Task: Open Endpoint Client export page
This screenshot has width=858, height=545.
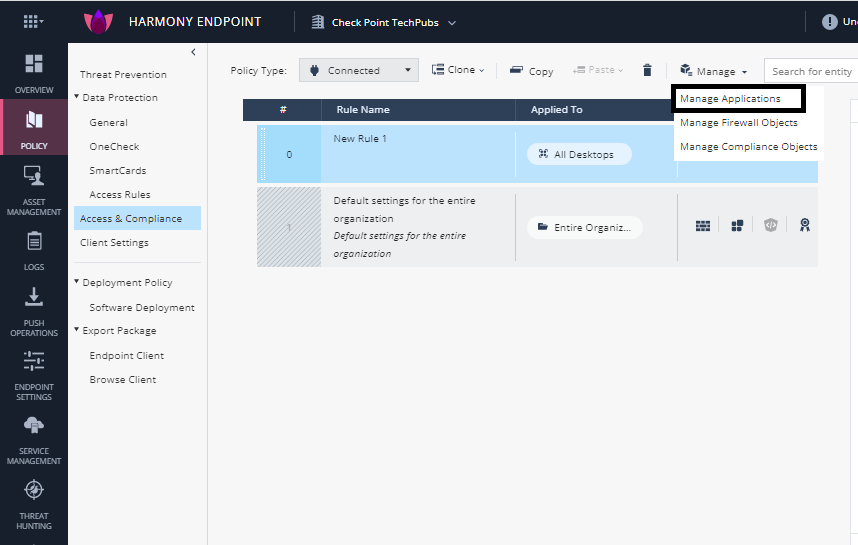Action: [x=126, y=356]
